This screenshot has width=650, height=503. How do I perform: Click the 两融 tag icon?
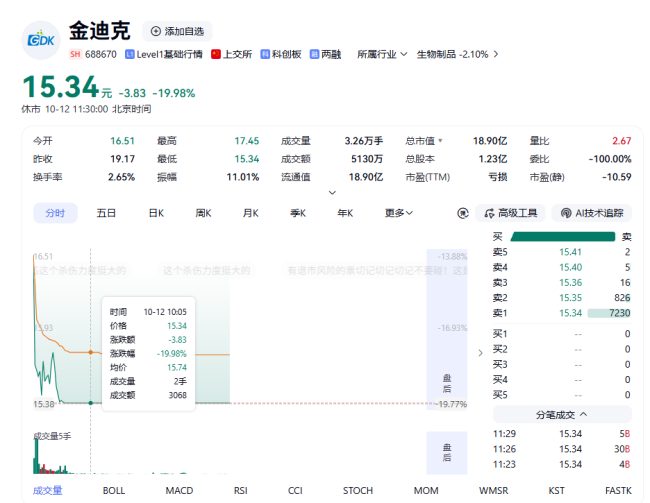(314, 54)
